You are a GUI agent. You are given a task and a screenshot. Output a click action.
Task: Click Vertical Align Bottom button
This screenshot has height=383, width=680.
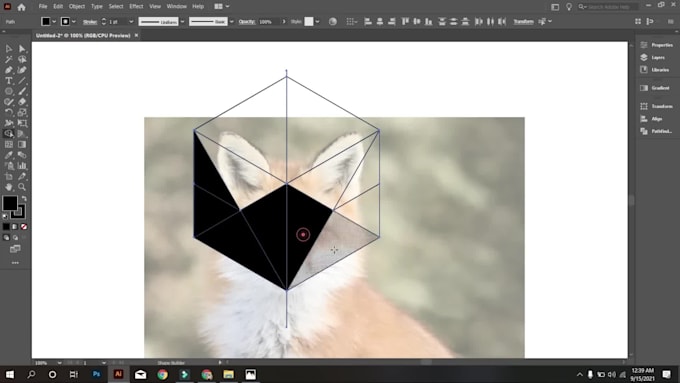(428, 21)
